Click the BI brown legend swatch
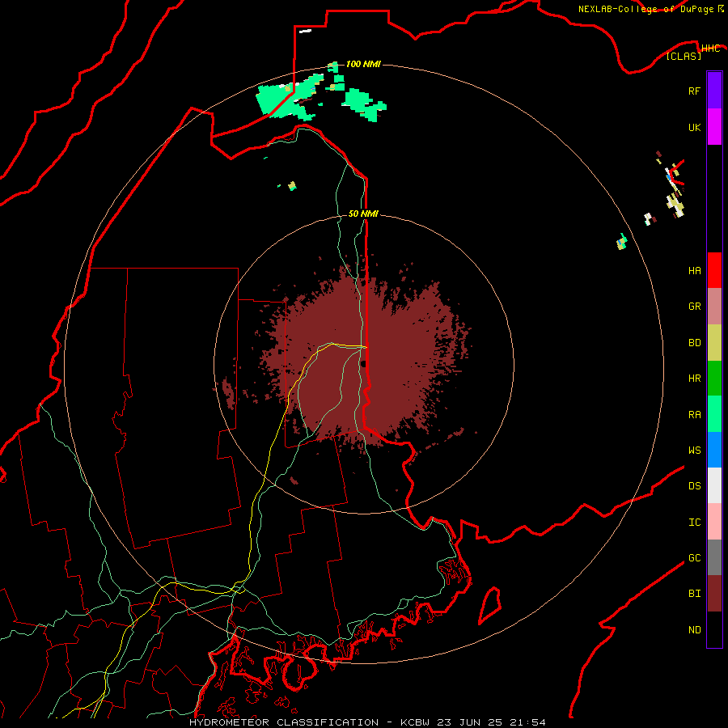 714,594
